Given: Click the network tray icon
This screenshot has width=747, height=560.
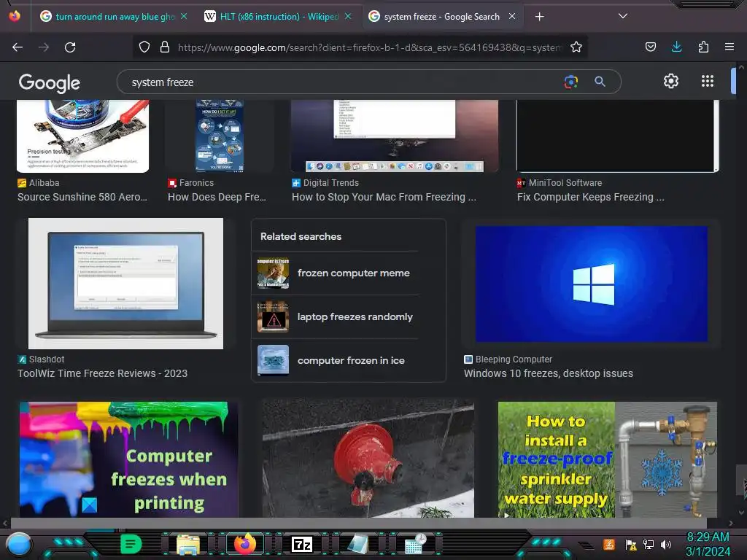Looking at the screenshot, I should [x=649, y=544].
